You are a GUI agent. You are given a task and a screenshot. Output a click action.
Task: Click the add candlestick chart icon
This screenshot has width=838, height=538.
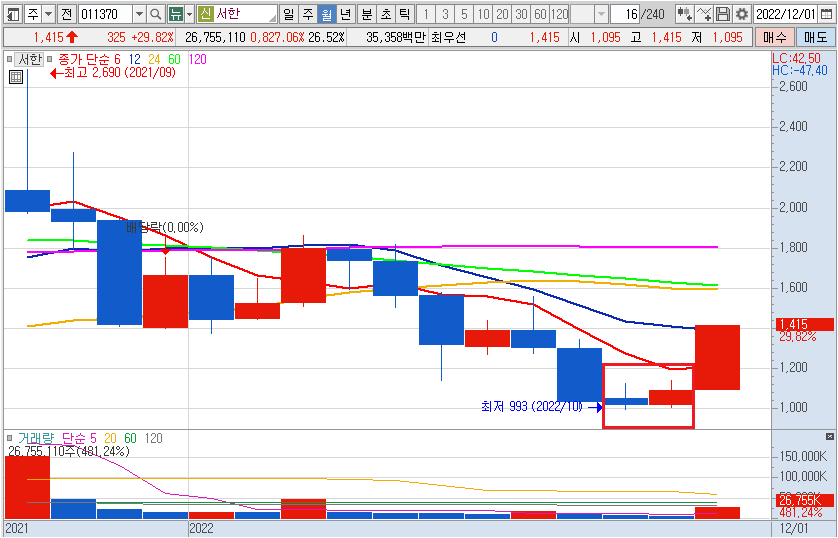(x=684, y=14)
